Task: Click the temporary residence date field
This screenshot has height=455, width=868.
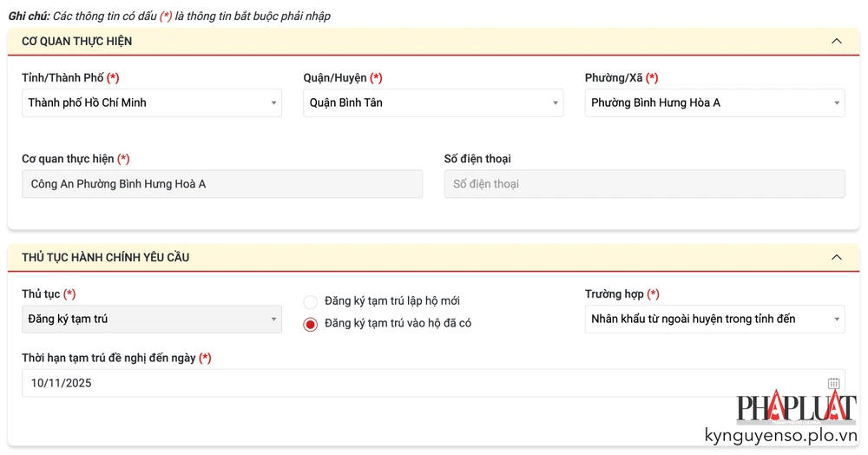Action: (417, 383)
